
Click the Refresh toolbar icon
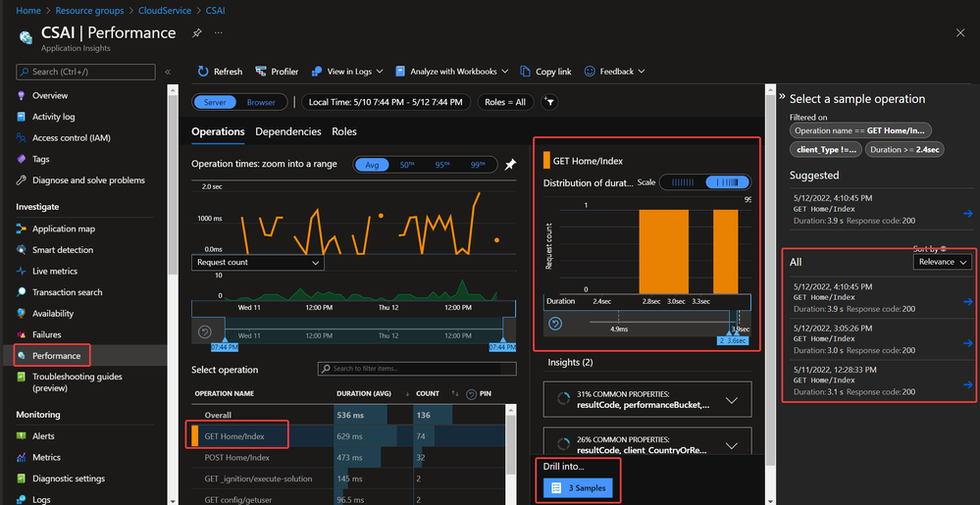click(202, 72)
